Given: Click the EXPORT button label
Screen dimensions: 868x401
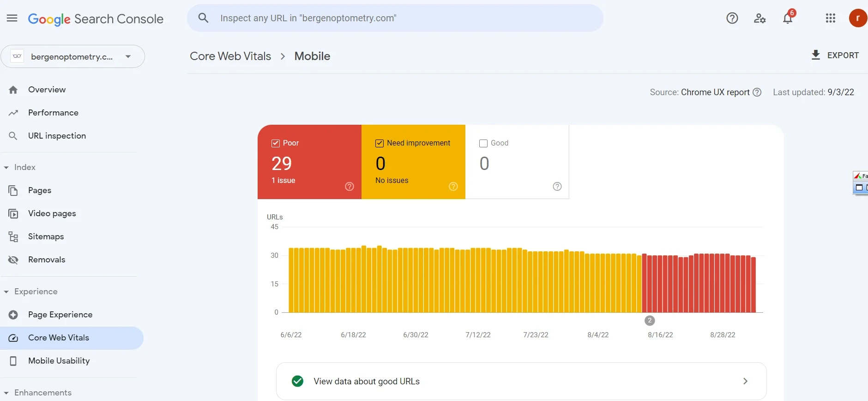Looking at the screenshot, I should click(x=843, y=55).
